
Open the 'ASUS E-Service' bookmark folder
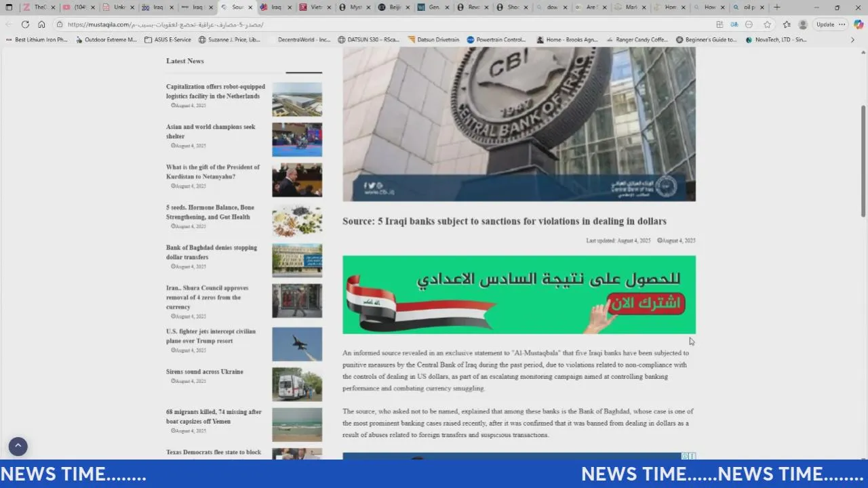168,40
